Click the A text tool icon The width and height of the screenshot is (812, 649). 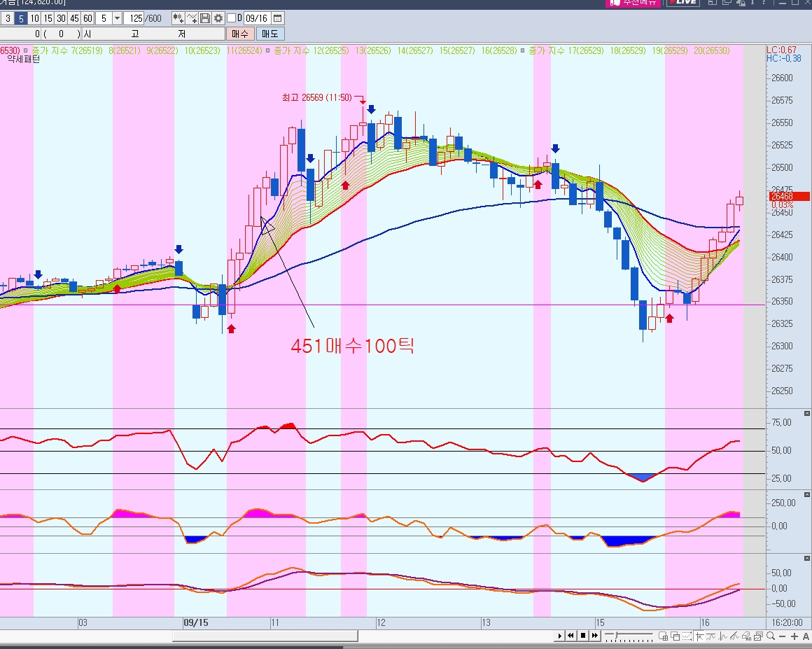(x=806, y=636)
